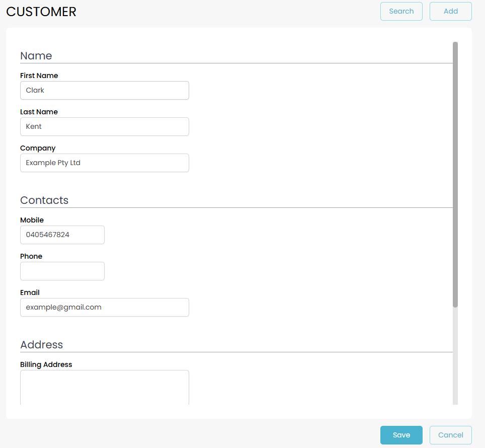The height and width of the screenshot is (448, 485).
Task: Click the Contacts section heading
Action: pos(44,200)
